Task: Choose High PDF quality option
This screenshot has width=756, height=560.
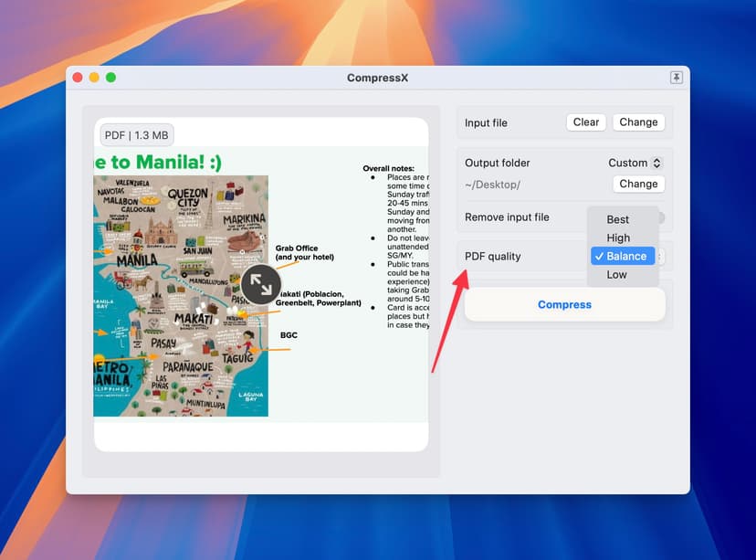Action: (x=618, y=238)
